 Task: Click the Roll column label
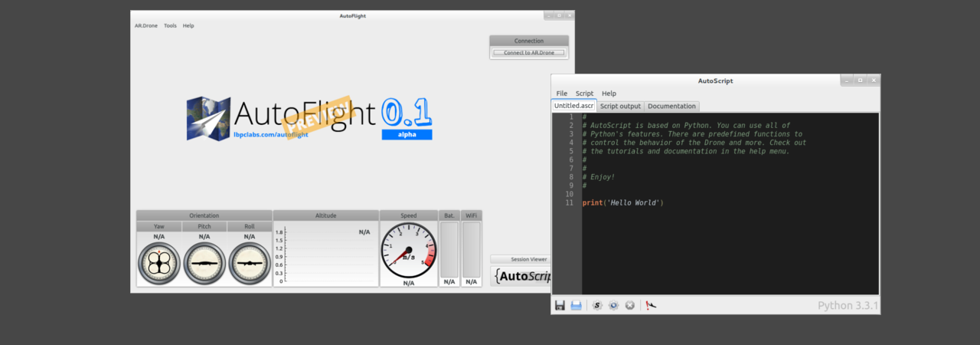click(x=250, y=227)
